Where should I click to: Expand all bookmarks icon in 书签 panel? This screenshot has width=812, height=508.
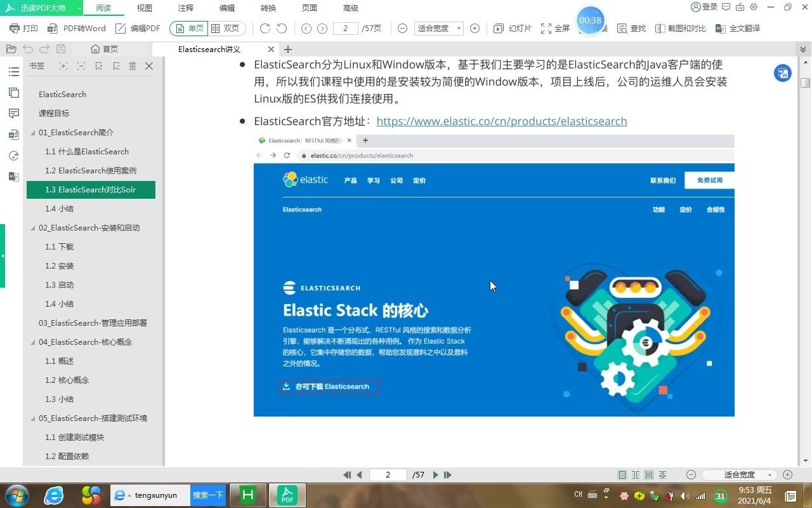63,66
